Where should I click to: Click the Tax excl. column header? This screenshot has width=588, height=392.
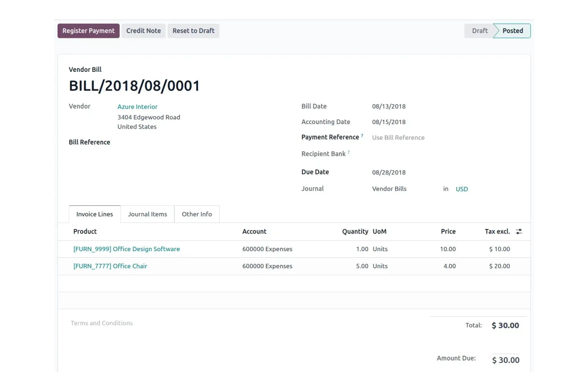coord(497,232)
